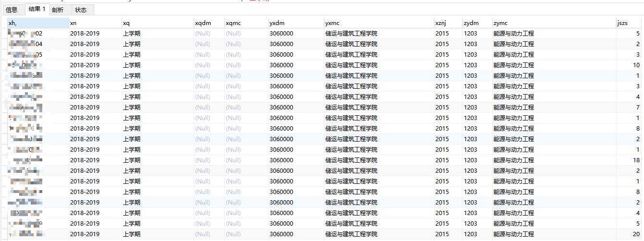The height and width of the screenshot is (241, 644).
Task: Select the jszs cell with value 18
Action: pyautogui.click(x=629, y=160)
